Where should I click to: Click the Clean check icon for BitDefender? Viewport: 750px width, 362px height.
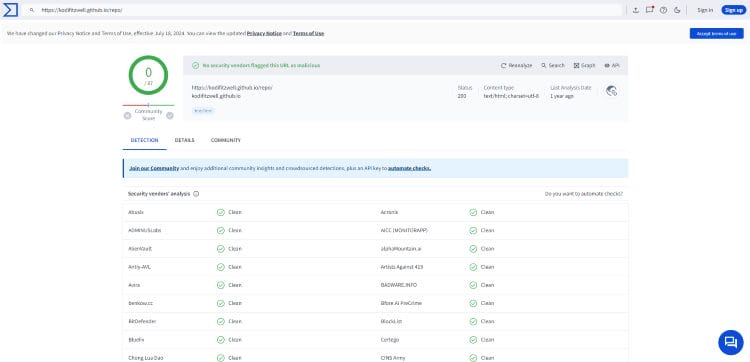221,321
